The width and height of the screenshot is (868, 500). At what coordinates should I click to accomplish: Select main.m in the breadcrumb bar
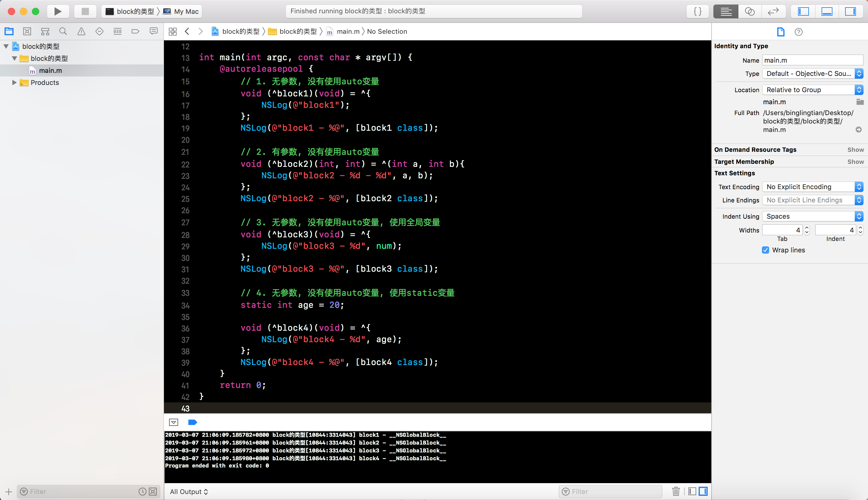click(x=348, y=32)
